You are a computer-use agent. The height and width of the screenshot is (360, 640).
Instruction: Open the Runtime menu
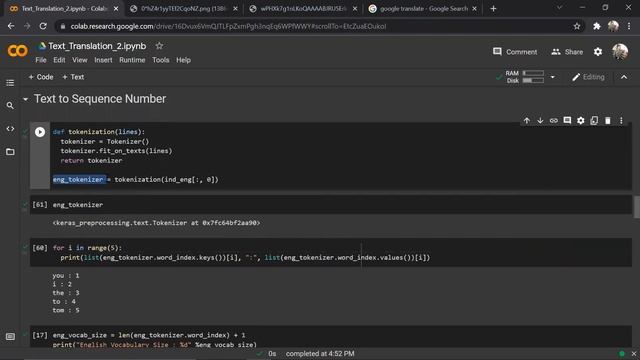click(132, 60)
